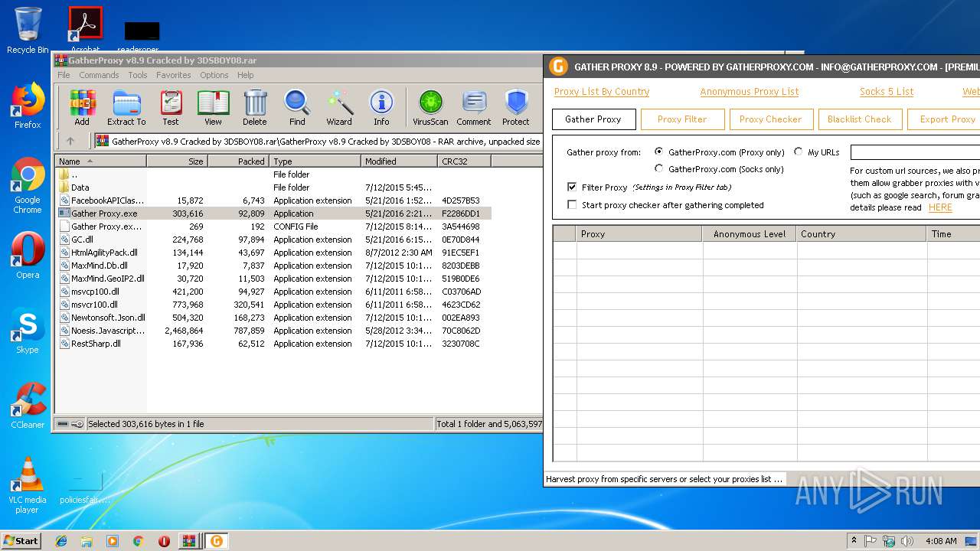
Task: Select Newtonsoft.Json.dll file row
Action: [273, 318]
